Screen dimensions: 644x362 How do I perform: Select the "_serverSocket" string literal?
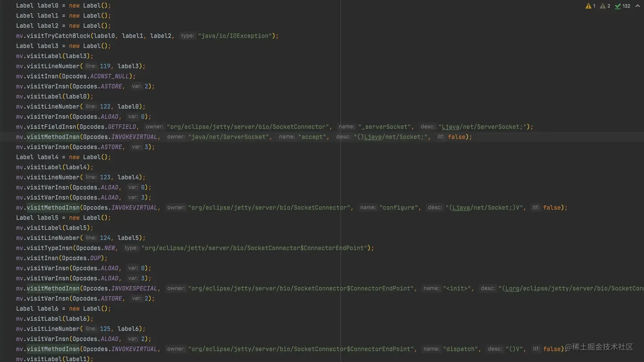(x=384, y=127)
